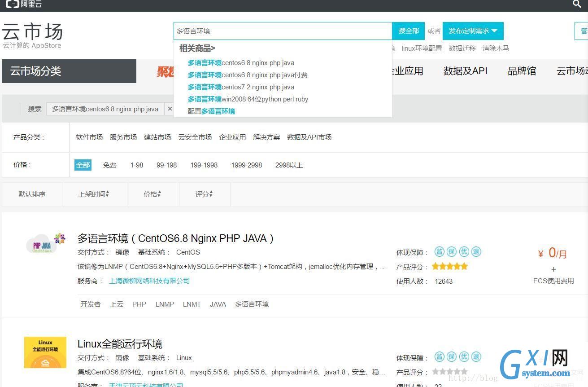This screenshot has height=387, width=588.
Task: Filter by 数据及API市场 category
Action: (309, 137)
